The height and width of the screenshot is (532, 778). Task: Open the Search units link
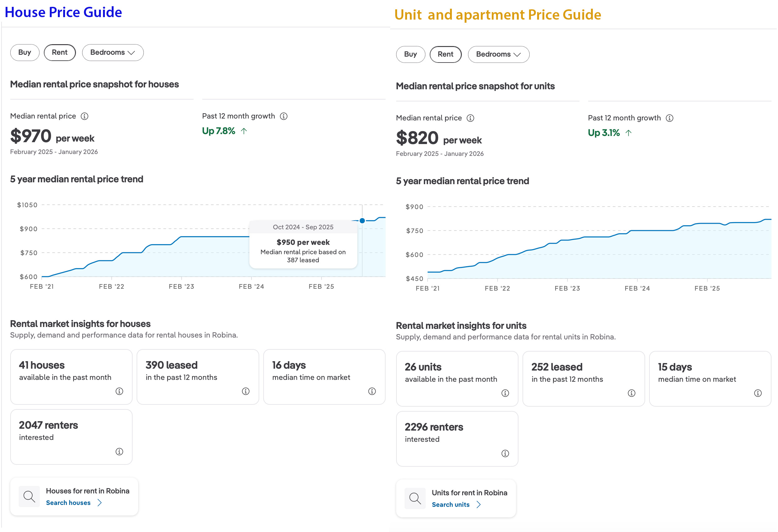pyautogui.click(x=451, y=505)
